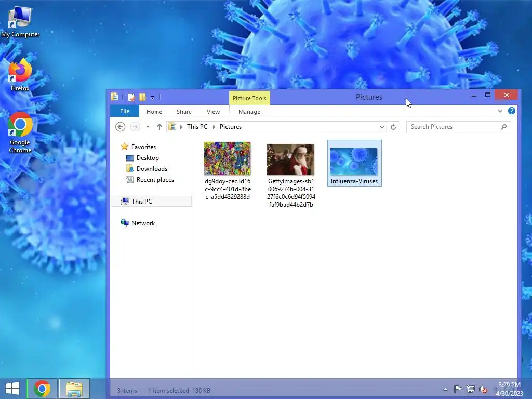Viewport: 532px width, 399px height.
Task: Go back with the Back arrow
Action: click(120, 127)
